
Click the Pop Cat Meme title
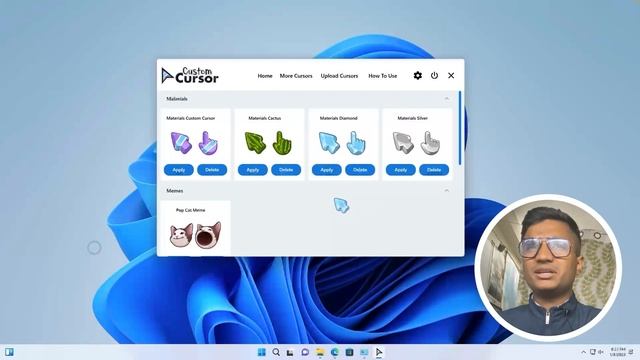click(x=191, y=210)
